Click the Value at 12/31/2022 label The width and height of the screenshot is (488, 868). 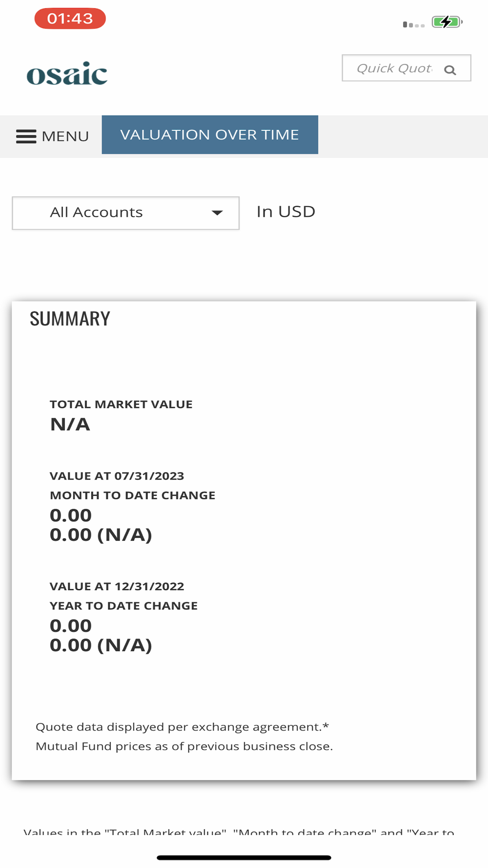117,586
